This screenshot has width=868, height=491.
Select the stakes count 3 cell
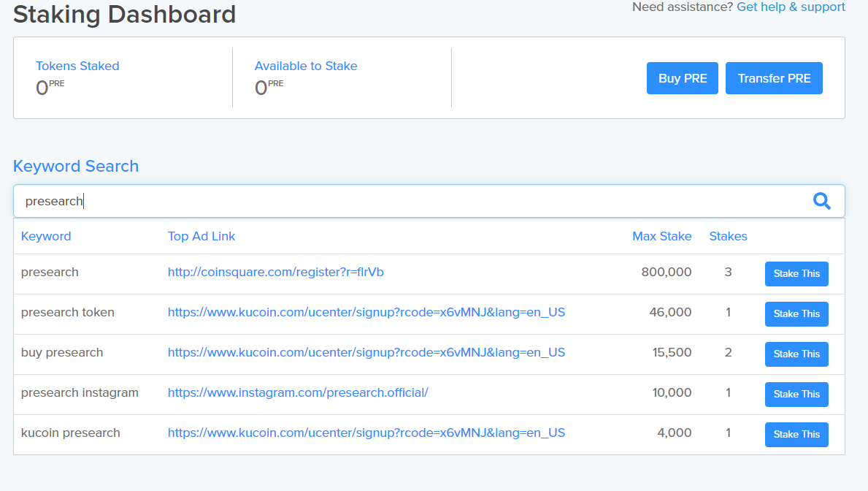tap(728, 272)
